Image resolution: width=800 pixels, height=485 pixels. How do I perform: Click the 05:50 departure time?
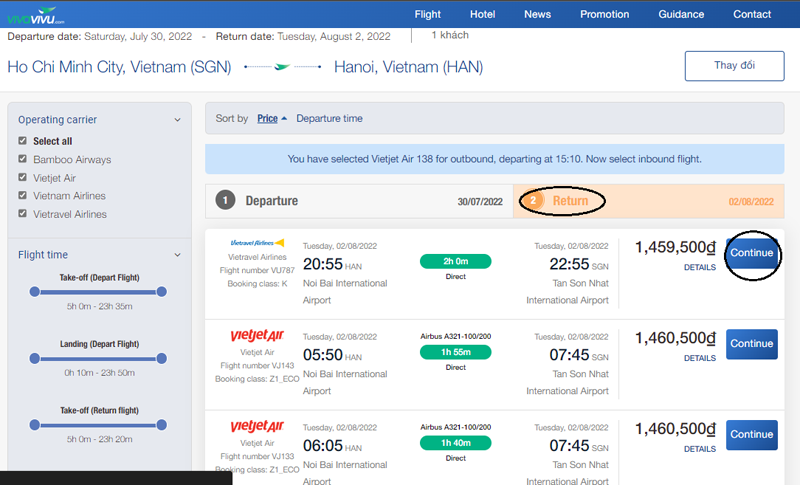(x=322, y=355)
